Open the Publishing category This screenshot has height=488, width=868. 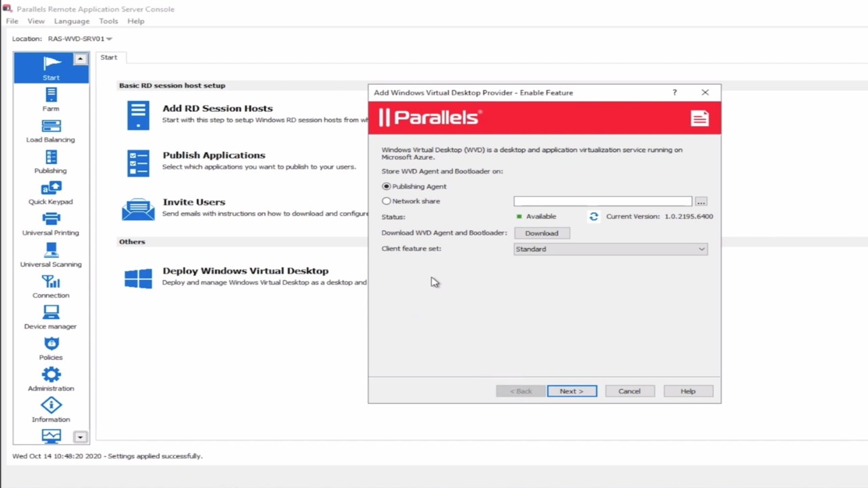pyautogui.click(x=51, y=162)
